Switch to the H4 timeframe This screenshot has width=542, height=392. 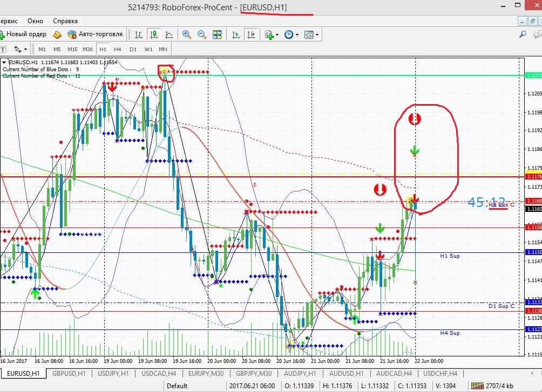(x=118, y=50)
